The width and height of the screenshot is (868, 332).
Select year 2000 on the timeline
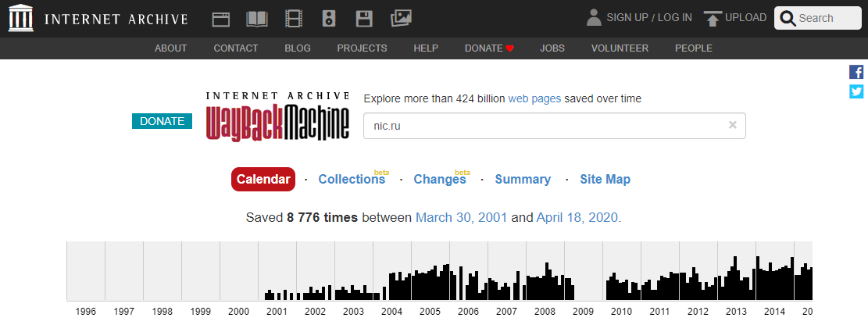coord(238,312)
